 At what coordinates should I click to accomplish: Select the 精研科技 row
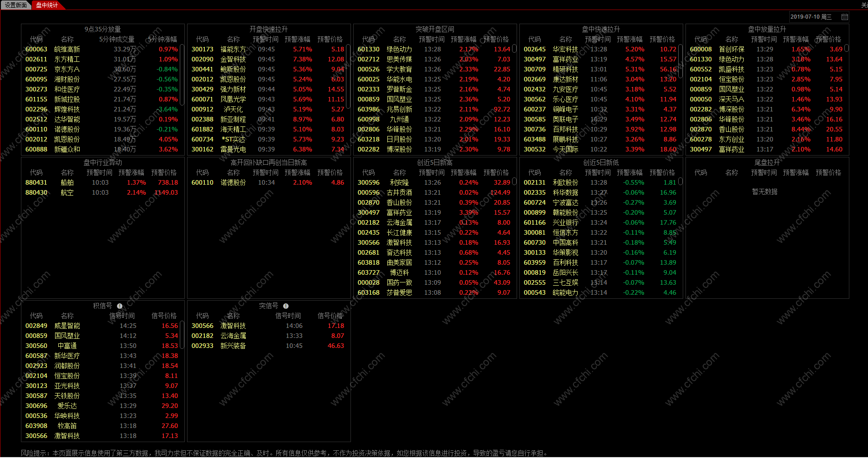600,69
